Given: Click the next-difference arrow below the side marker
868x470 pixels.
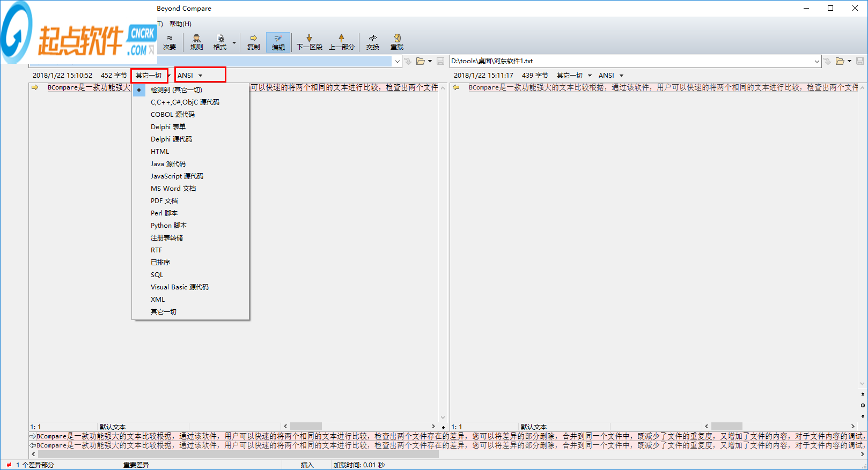Looking at the screenshot, I should pos(863,416).
